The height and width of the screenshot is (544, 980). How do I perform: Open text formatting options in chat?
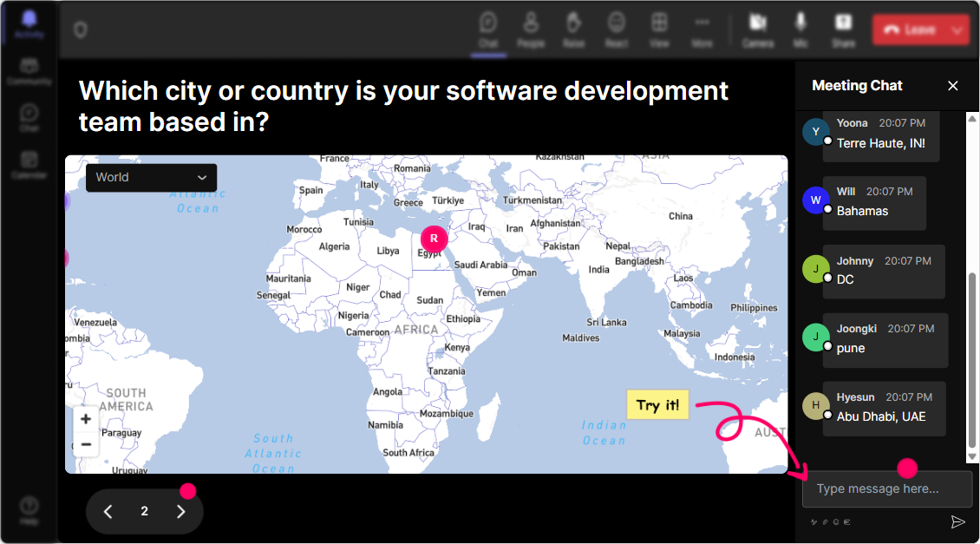tap(813, 522)
